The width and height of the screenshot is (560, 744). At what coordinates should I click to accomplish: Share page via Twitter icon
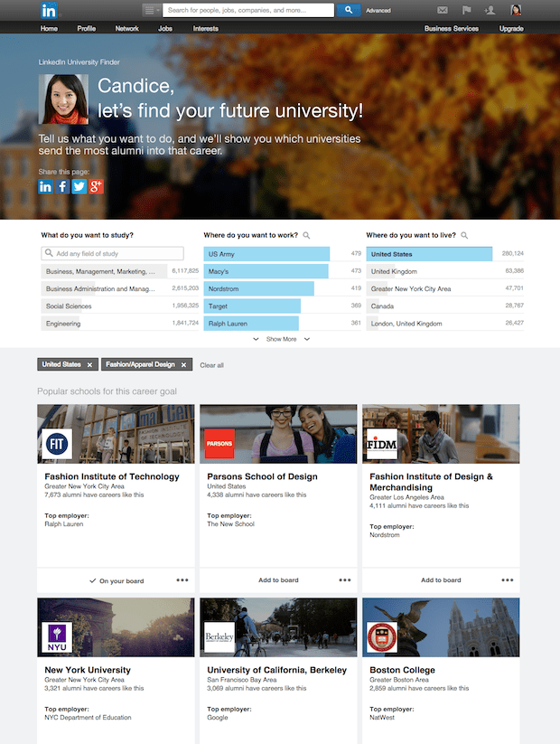[x=79, y=186]
